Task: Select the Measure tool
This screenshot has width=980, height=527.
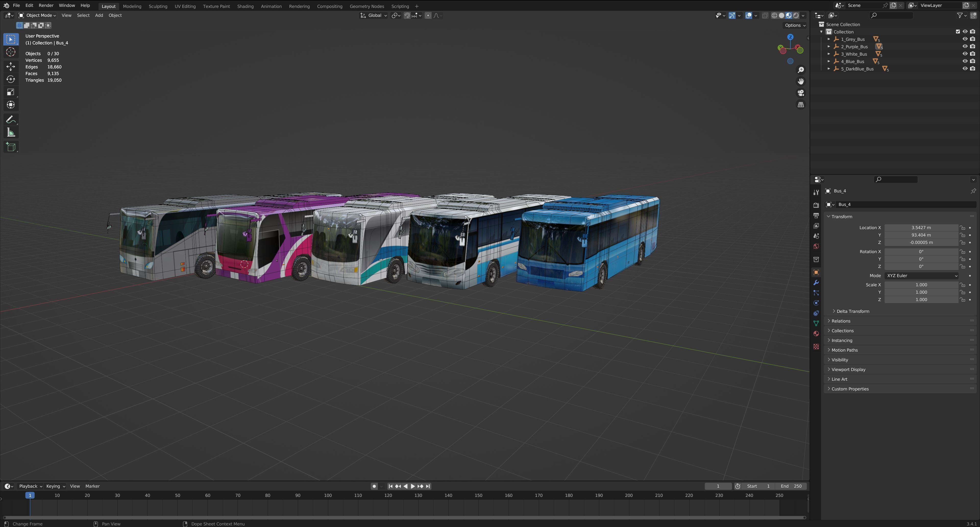Action: click(11, 132)
